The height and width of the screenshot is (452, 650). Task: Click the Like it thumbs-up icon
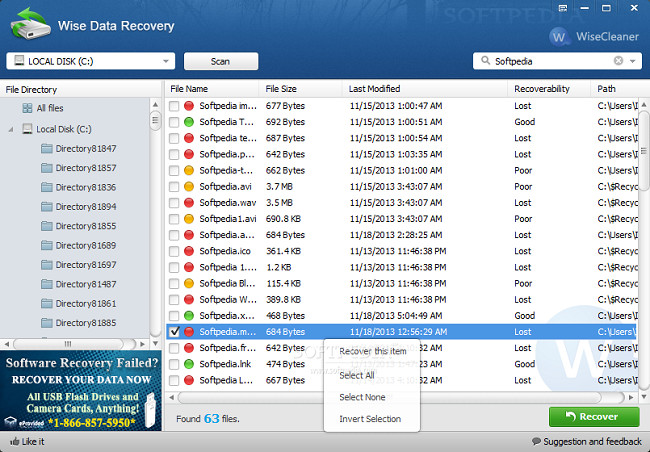point(14,441)
